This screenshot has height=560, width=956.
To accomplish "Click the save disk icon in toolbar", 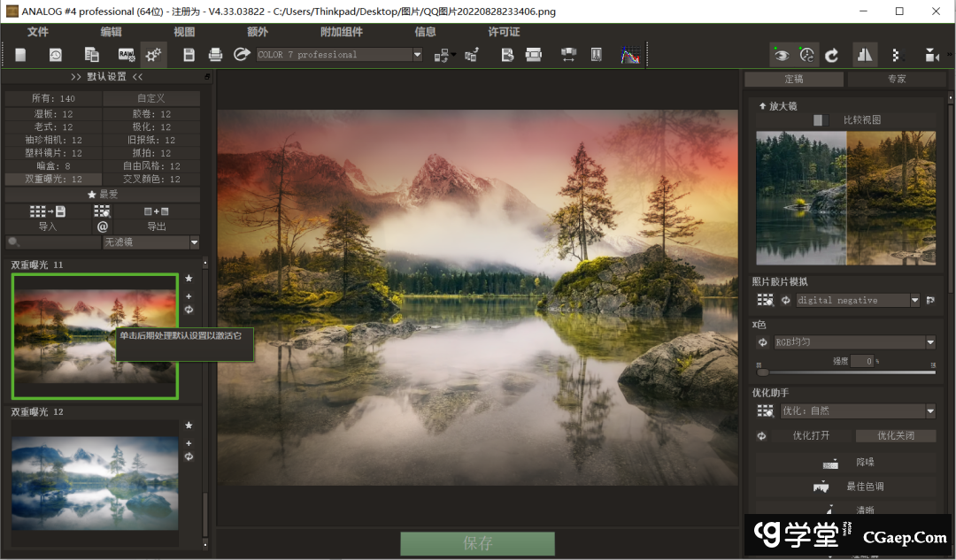I will 189,55.
